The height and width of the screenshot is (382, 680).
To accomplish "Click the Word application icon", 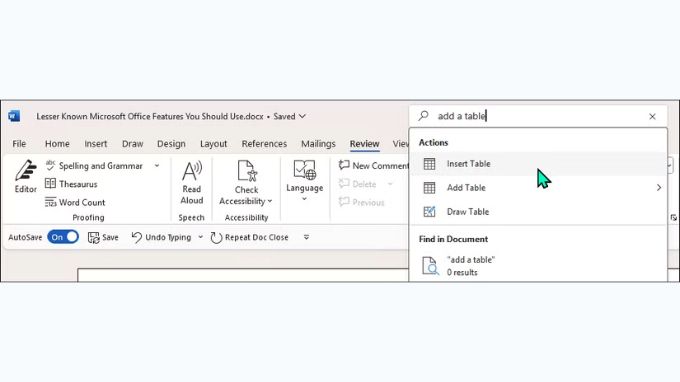I will [14, 116].
